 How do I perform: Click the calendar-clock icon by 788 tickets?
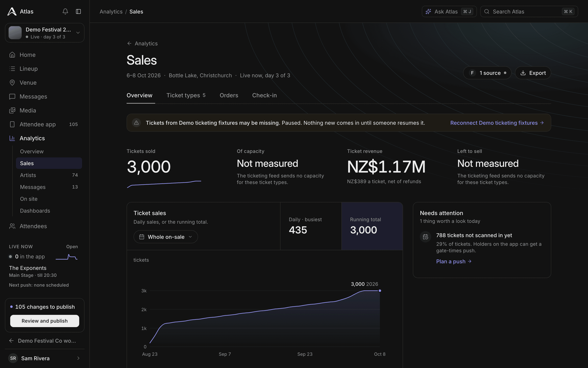[x=425, y=237]
